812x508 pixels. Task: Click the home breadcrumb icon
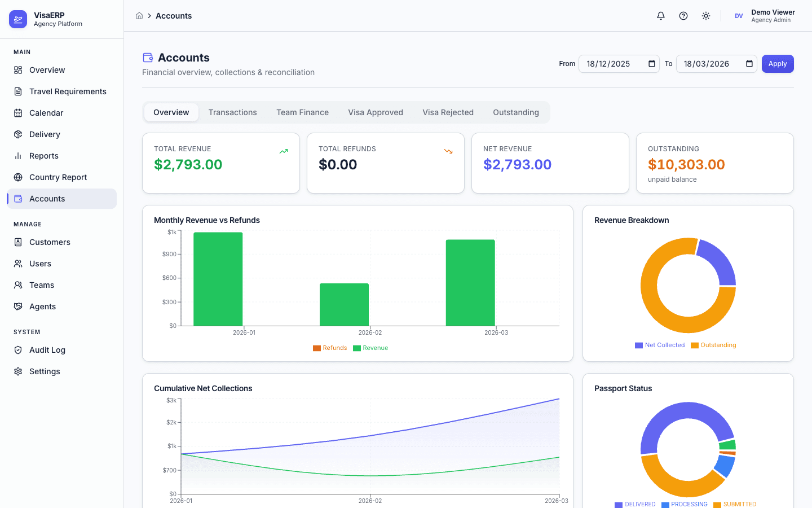[139, 16]
